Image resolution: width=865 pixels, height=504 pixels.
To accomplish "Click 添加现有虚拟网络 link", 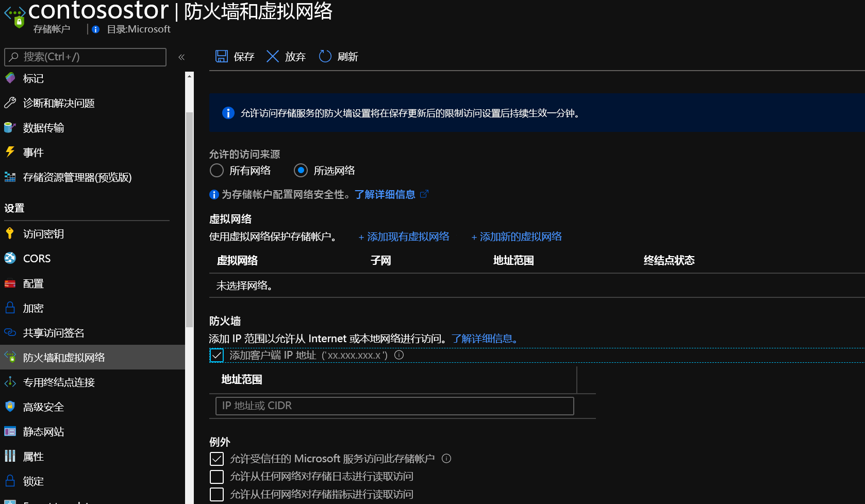I will click(x=404, y=237).
